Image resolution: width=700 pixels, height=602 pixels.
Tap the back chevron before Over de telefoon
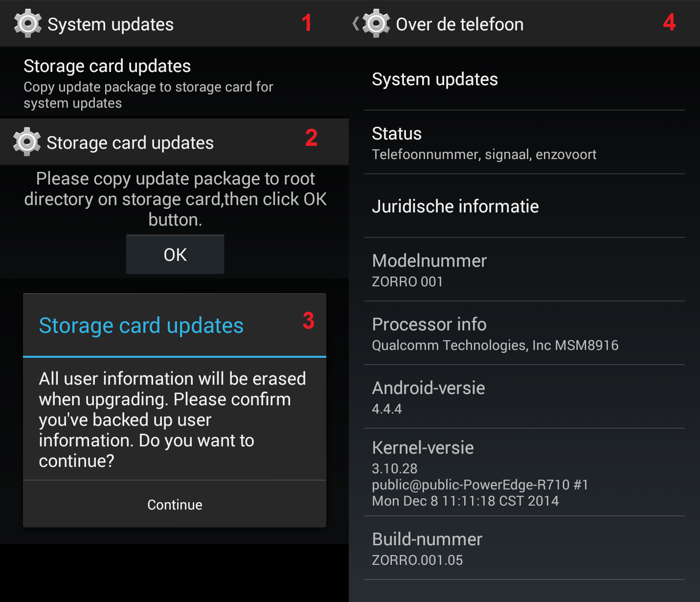click(356, 23)
